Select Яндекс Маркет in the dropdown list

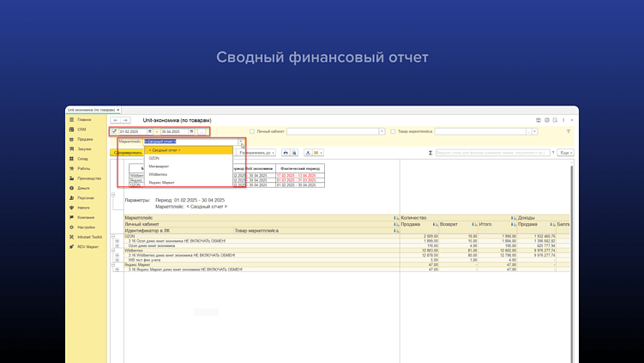pyautogui.click(x=189, y=183)
